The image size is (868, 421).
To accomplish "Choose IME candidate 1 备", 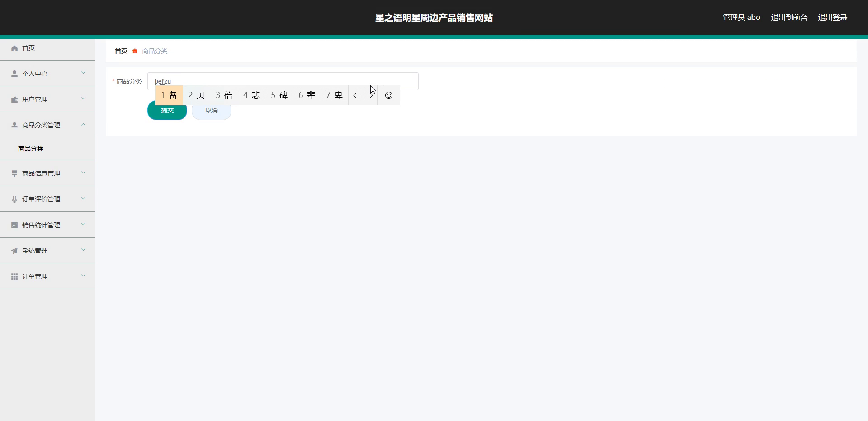I will (169, 95).
